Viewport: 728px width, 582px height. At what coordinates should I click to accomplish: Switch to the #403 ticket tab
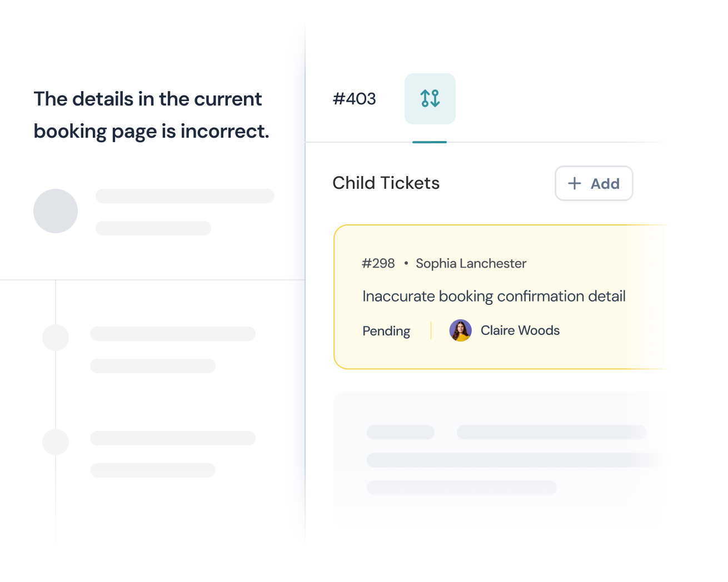pyautogui.click(x=355, y=99)
